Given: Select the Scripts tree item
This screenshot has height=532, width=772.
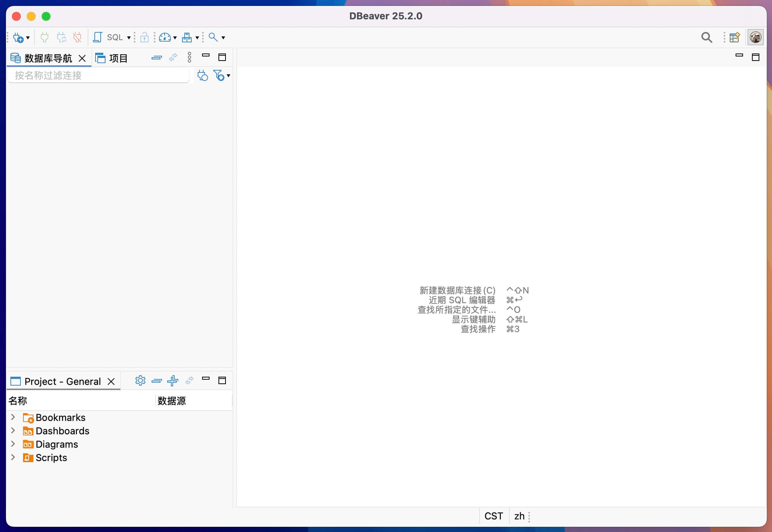Looking at the screenshot, I should click(45, 458).
